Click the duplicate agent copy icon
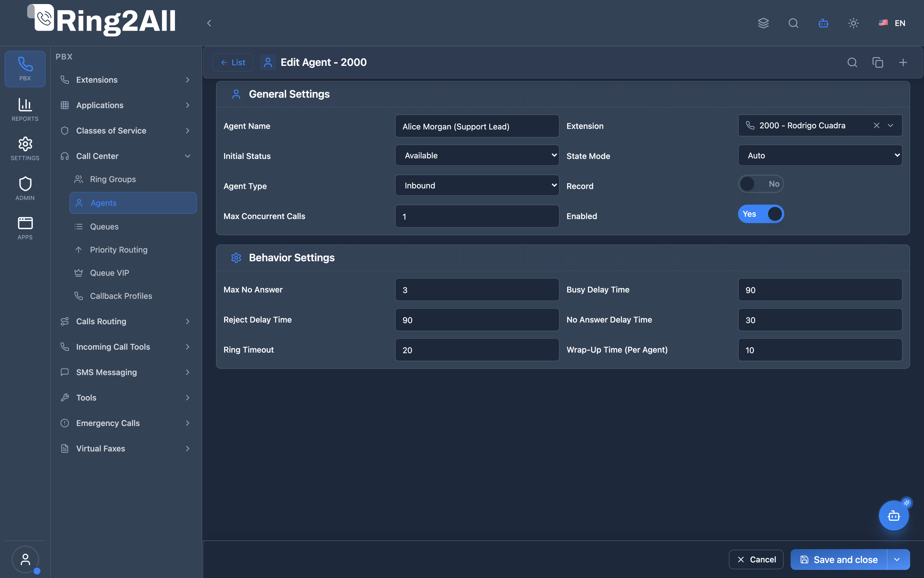Image resolution: width=924 pixels, height=578 pixels. [x=878, y=62]
